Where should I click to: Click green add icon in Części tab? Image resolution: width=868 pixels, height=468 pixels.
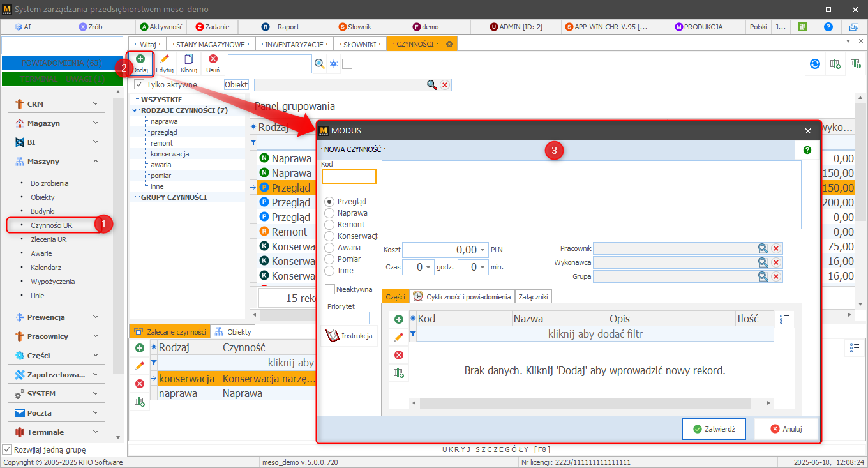[x=399, y=319]
